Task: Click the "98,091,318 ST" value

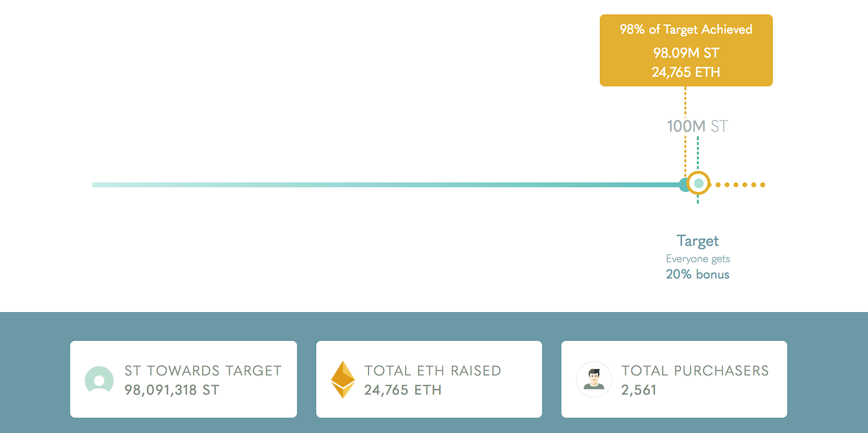Action: tap(171, 390)
